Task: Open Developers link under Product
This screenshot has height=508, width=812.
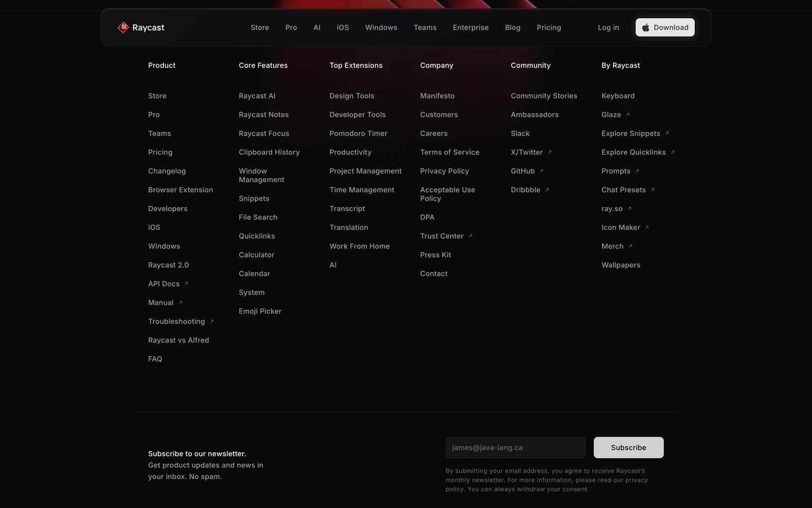Action: [168, 209]
